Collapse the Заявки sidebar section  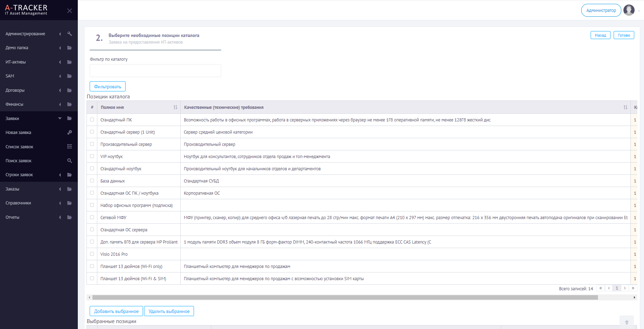click(x=39, y=119)
